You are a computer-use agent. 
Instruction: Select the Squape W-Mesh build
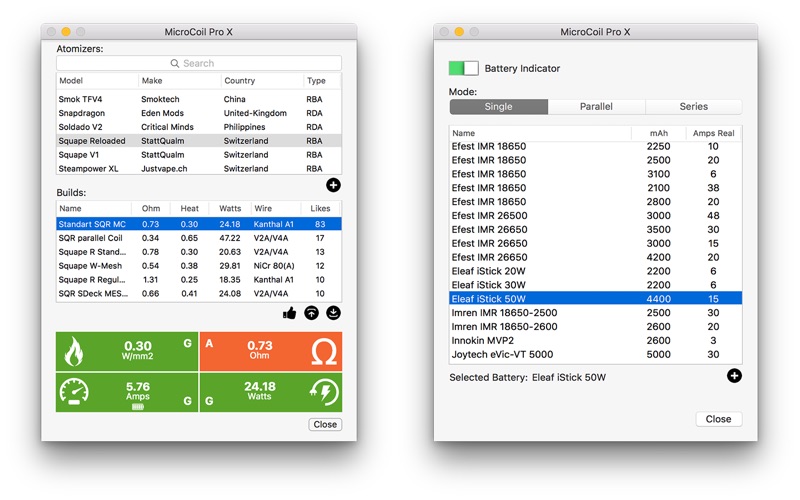pos(199,266)
